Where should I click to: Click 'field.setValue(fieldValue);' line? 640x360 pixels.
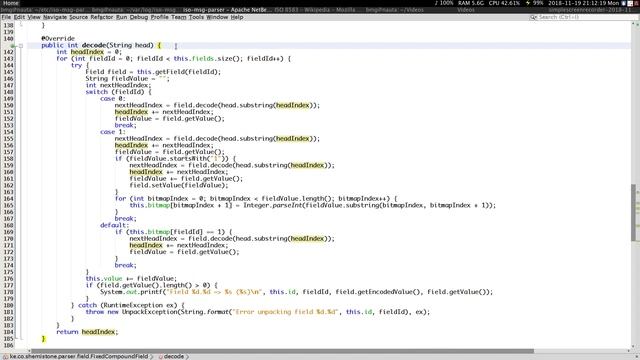point(179,185)
